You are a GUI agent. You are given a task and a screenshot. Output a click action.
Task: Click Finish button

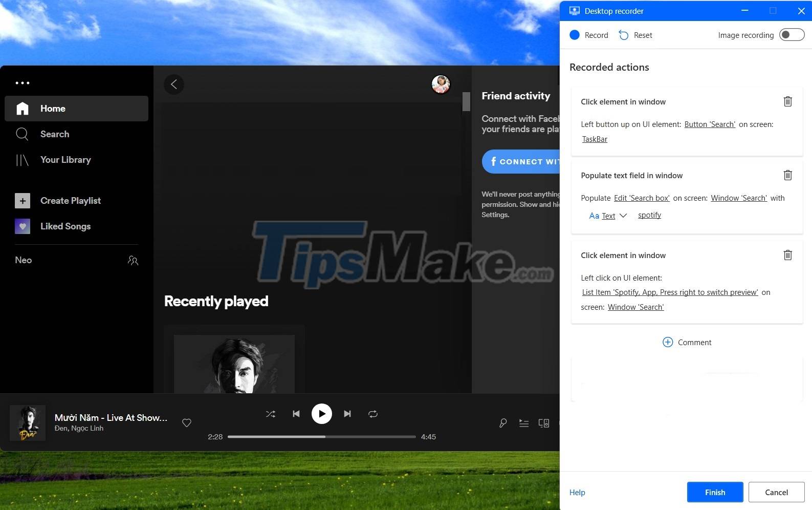tap(715, 492)
